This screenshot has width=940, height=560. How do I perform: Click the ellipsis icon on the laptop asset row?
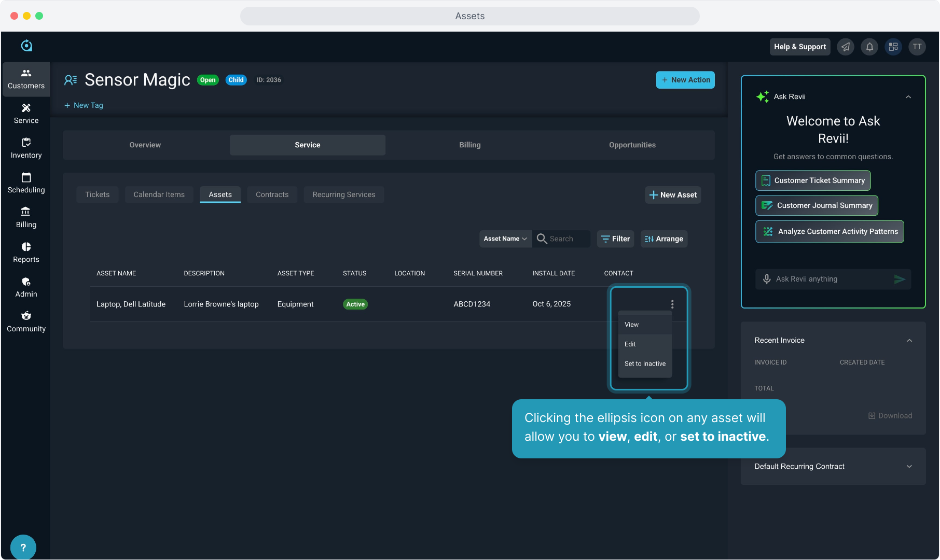[672, 304]
